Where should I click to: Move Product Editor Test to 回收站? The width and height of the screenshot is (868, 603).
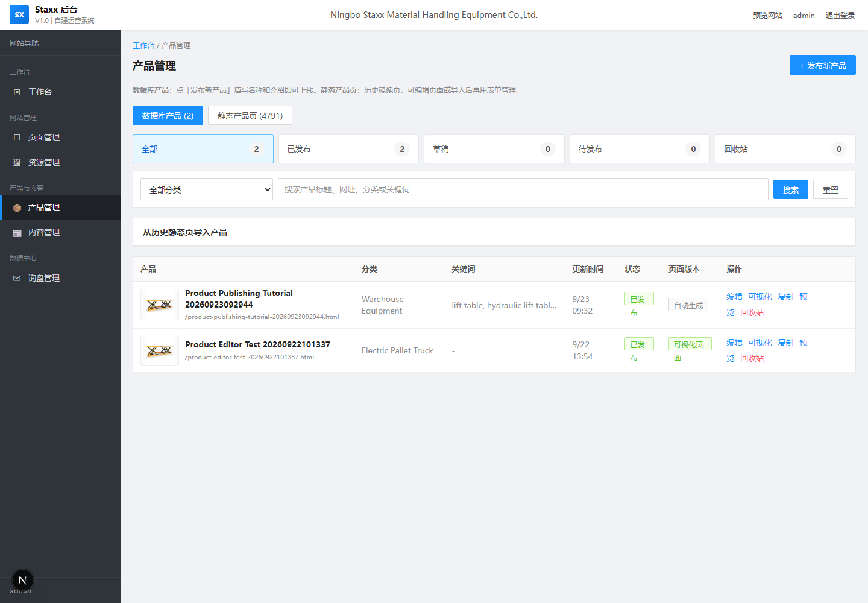tap(752, 358)
